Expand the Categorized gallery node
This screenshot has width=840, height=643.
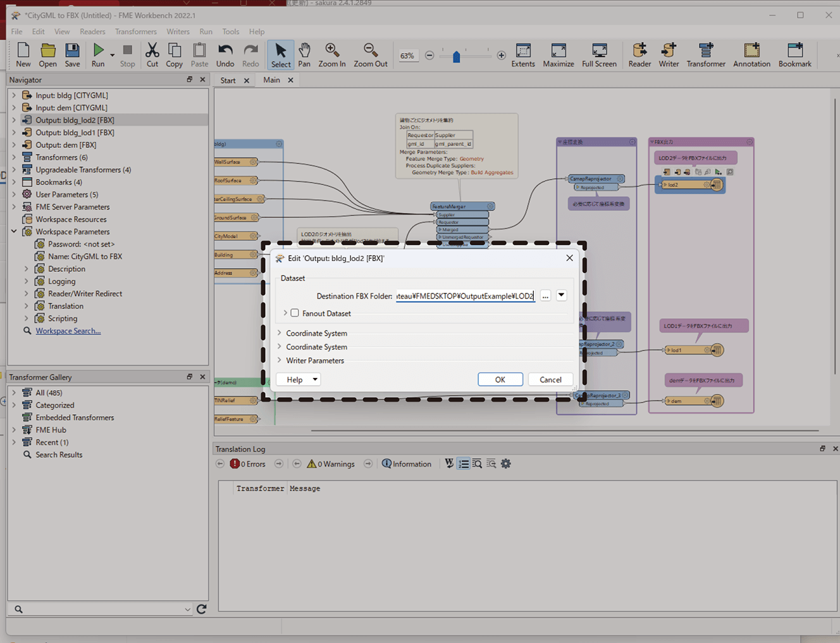click(x=14, y=405)
